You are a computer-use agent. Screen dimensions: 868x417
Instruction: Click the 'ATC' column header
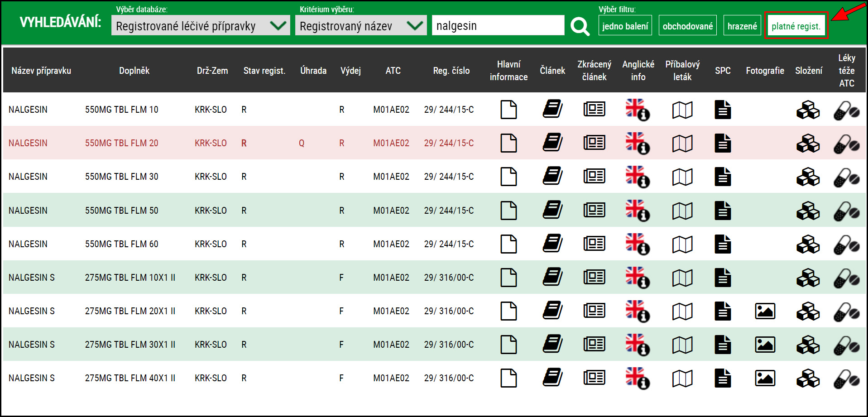coord(393,71)
